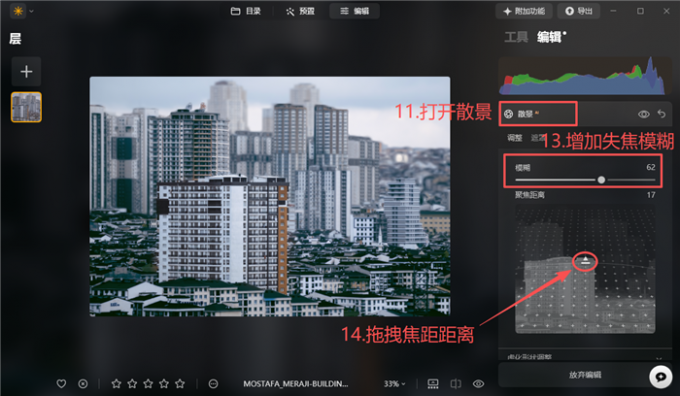680x396 pixels.
Task: Select the 调整 adjustments sub-tab
Action: coord(515,138)
